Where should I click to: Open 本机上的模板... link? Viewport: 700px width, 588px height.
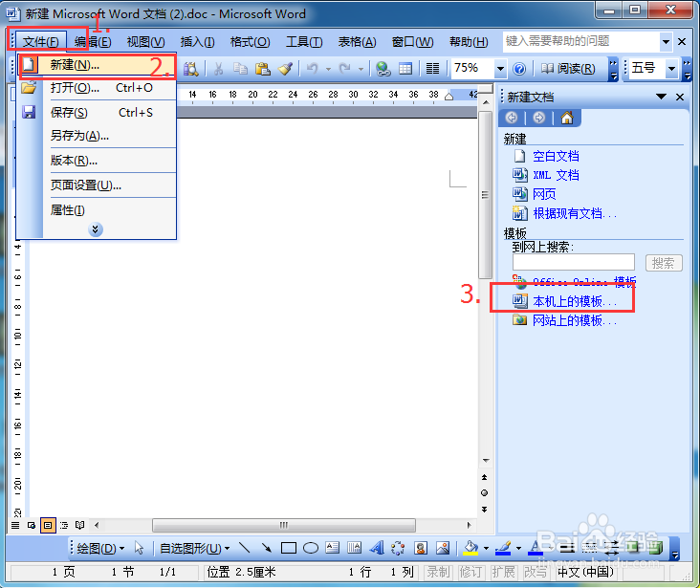pyautogui.click(x=574, y=301)
